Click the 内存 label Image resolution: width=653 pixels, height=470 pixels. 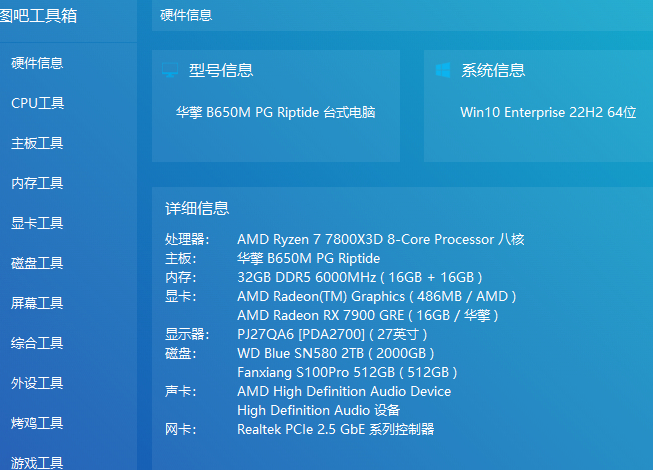181,277
